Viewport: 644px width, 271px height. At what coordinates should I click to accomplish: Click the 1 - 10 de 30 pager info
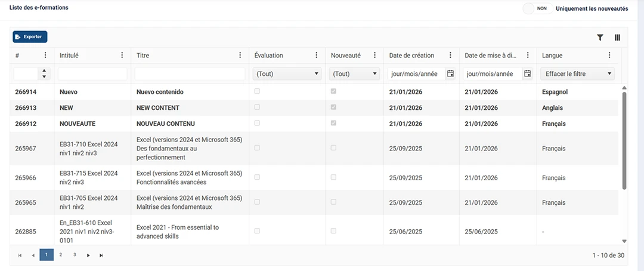click(608, 255)
